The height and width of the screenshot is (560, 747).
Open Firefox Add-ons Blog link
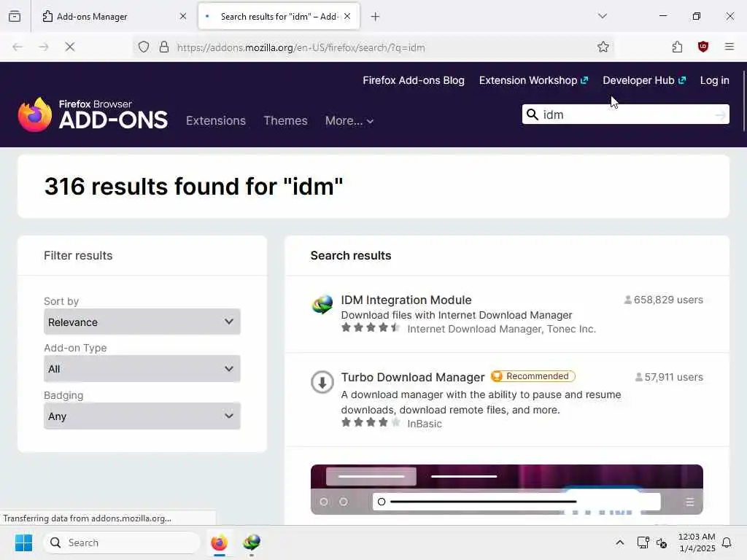click(414, 80)
